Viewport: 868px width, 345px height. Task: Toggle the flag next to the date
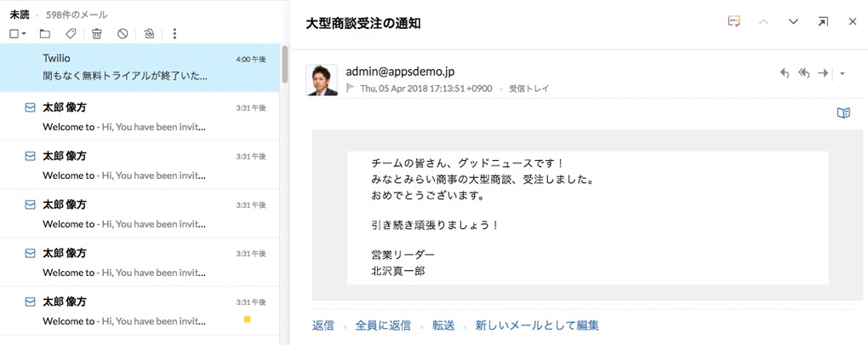351,88
